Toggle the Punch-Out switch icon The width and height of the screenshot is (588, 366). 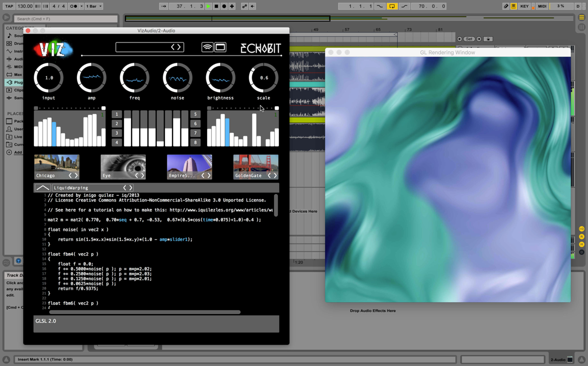click(x=404, y=6)
